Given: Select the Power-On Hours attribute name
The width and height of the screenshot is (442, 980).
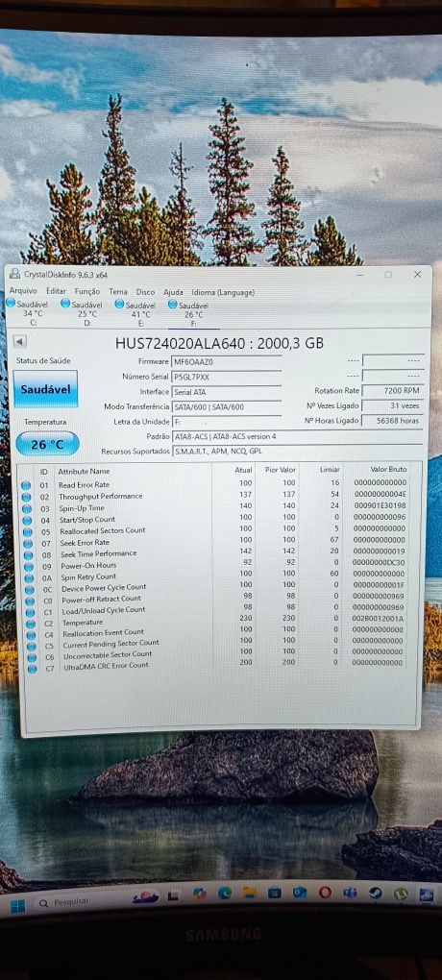Looking at the screenshot, I should click(88, 566).
